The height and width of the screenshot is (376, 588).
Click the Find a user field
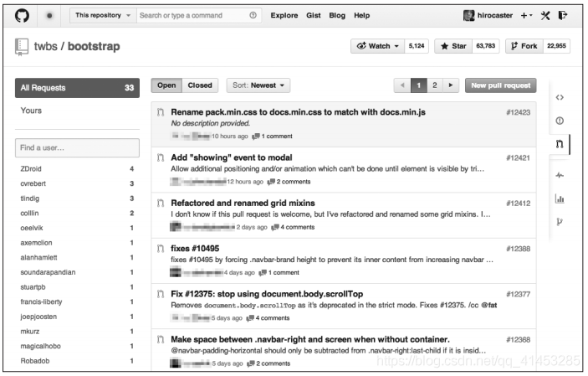point(77,148)
